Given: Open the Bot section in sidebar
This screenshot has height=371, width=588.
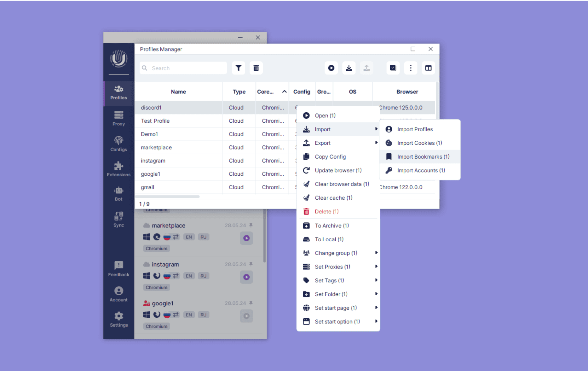Looking at the screenshot, I should 119,194.
